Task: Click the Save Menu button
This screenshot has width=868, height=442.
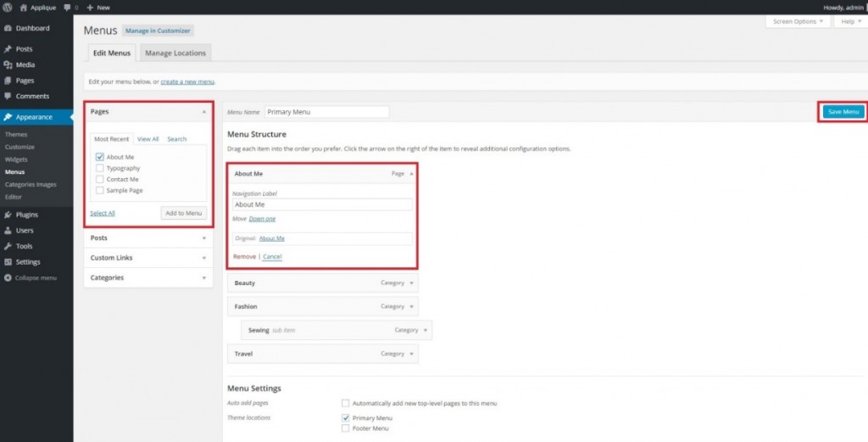Action: (843, 112)
